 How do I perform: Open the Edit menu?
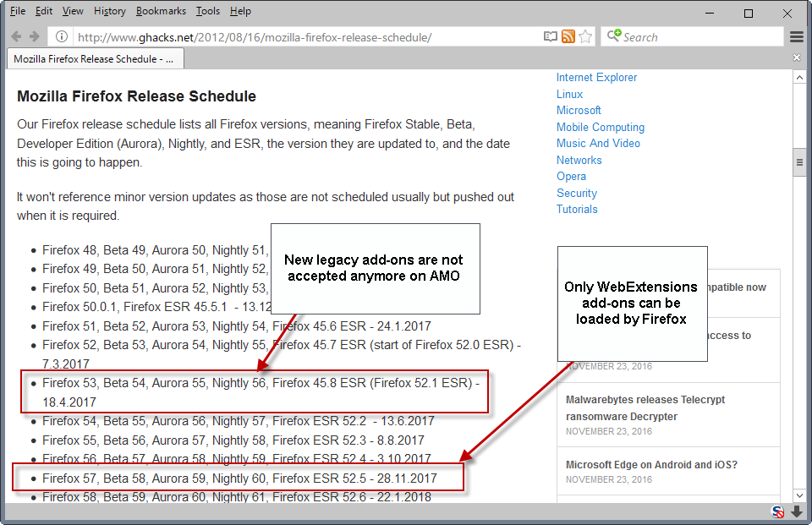tap(43, 11)
